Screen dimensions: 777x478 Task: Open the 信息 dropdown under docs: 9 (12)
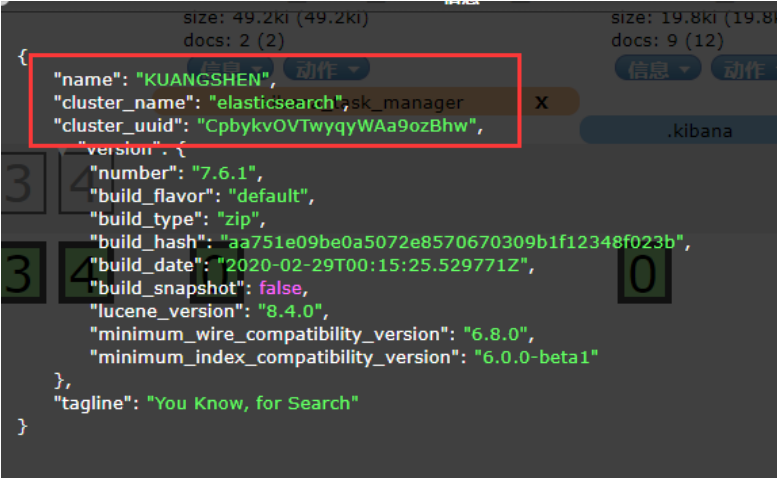657,68
